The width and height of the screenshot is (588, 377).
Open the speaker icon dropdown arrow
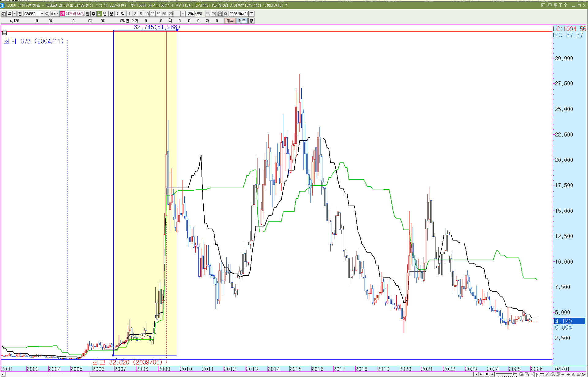coord(57,14)
